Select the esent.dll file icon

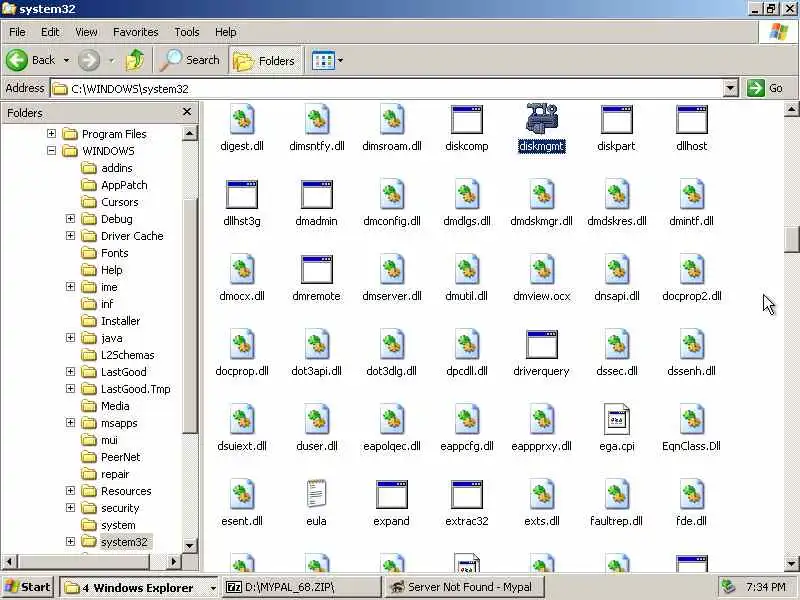point(242,493)
